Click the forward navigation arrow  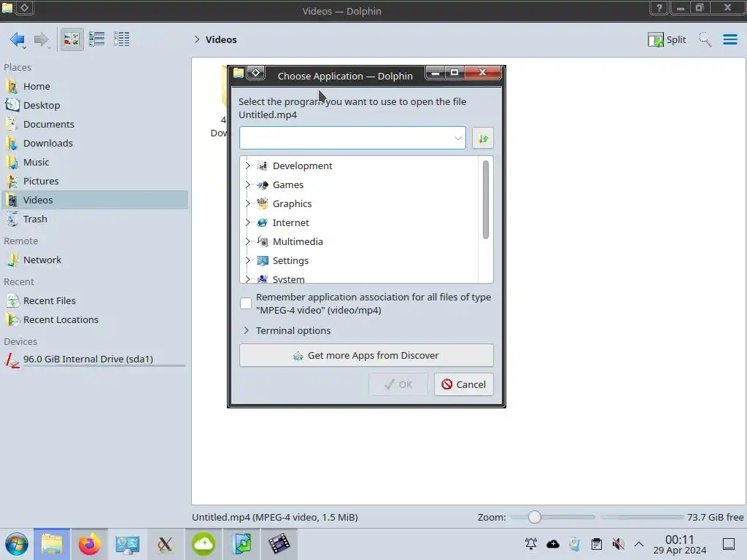click(x=42, y=39)
